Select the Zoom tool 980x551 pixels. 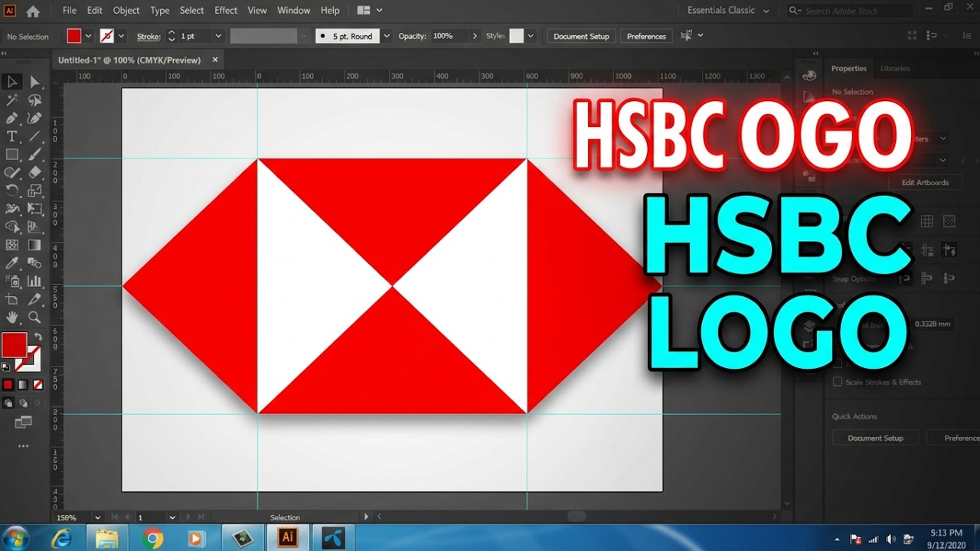(34, 317)
